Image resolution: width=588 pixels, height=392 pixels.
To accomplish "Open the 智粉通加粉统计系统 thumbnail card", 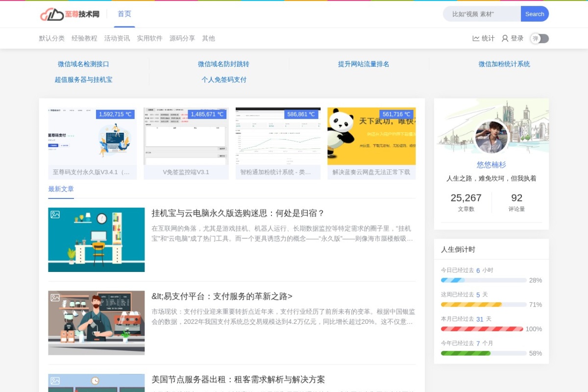I will pos(278,144).
